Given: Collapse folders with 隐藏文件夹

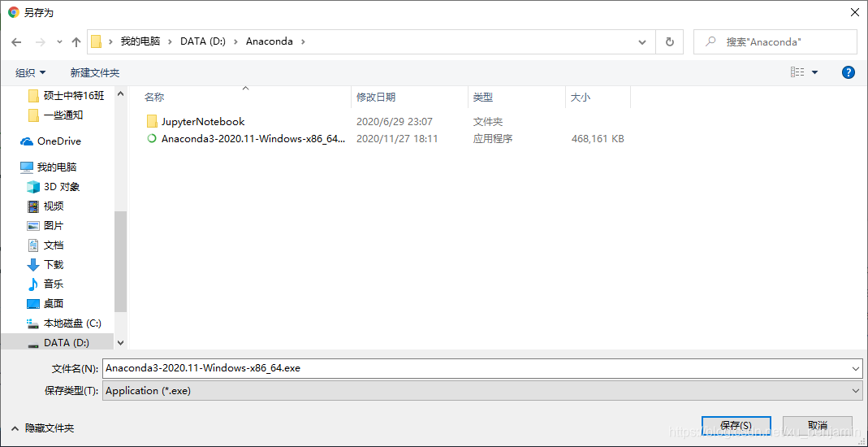Looking at the screenshot, I should tap(43, 427).
